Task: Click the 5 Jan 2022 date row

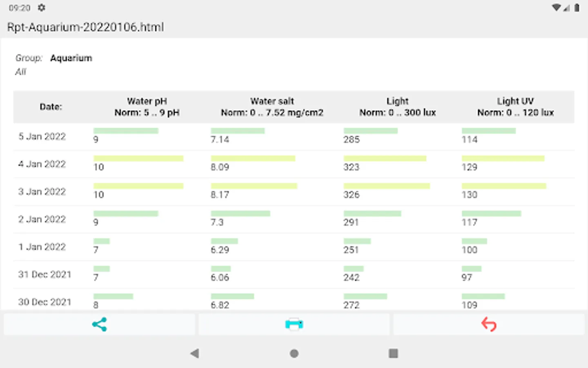Action: pos(42,137)
